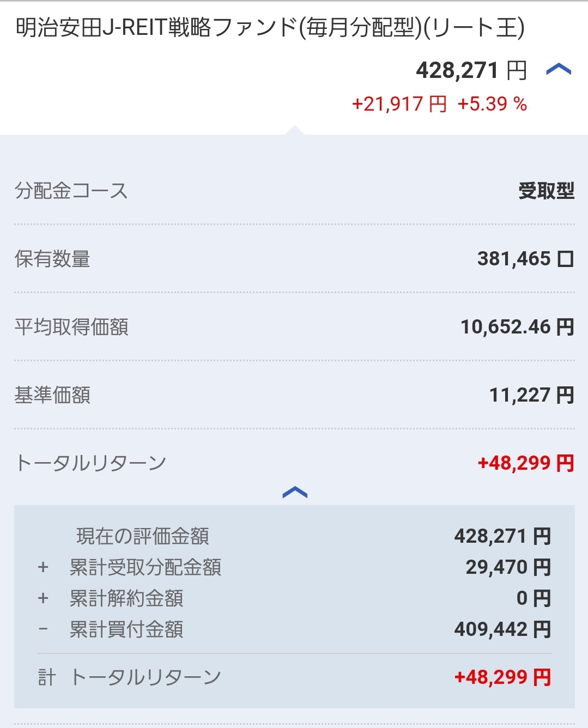Collapse the total return breakdown chevron
The image size is (588, 728).
tap(295, 493)
